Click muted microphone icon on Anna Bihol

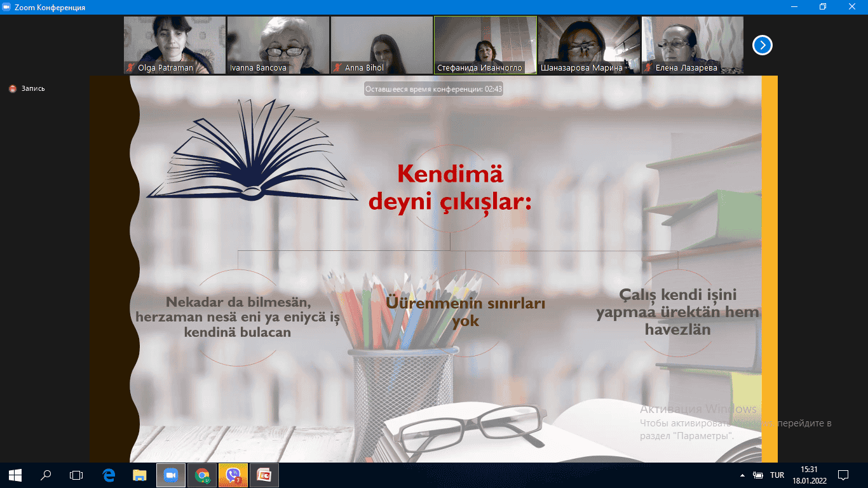click(338, 67)
